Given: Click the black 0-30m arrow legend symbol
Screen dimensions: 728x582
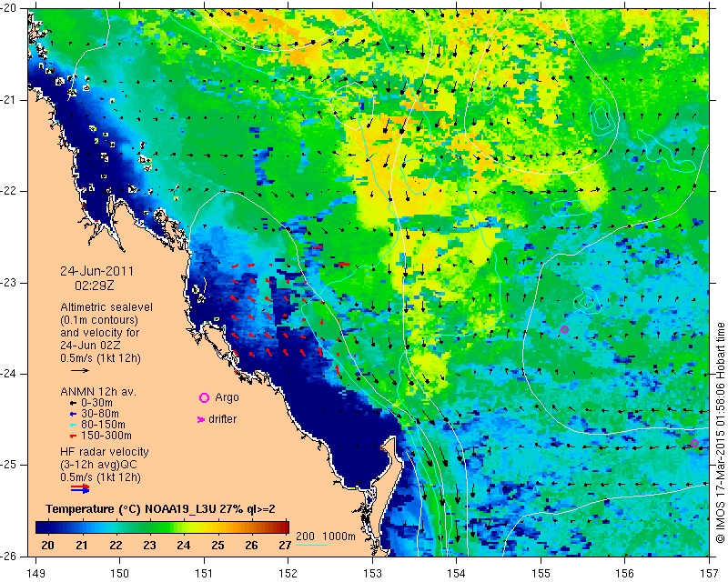Looking at the screenshot, I should [73, 403].
